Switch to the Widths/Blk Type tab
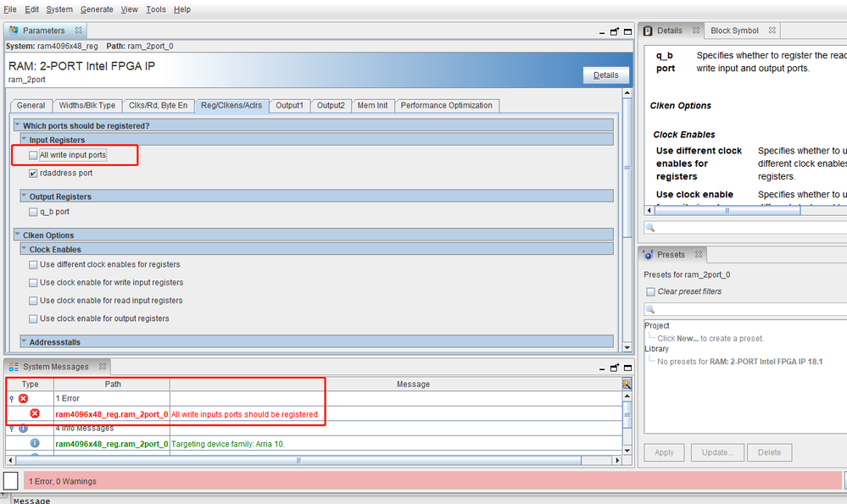This screenshot has width=847, height=504. pos(87,105)
